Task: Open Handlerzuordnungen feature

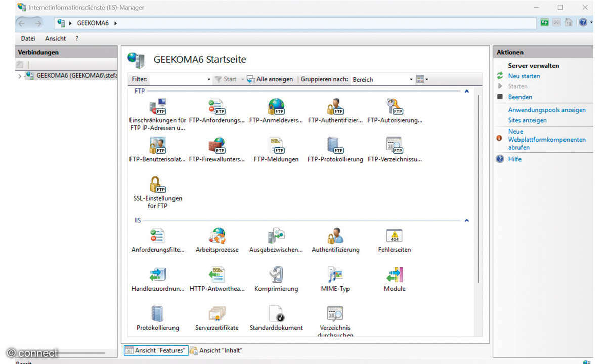Action: coord(157,280)
